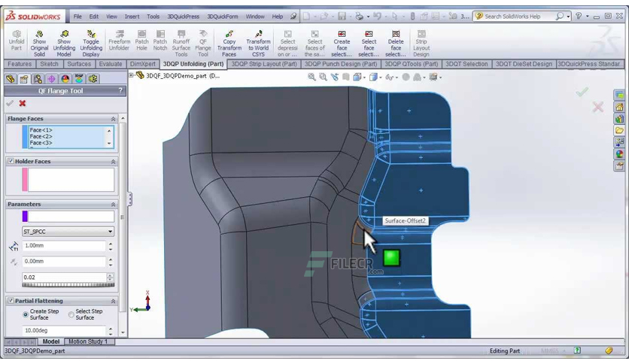Click Transform to World CSYS tool
Image resolution: width=629 pixels, height=364 pixels.
click(x=258, y=44)
